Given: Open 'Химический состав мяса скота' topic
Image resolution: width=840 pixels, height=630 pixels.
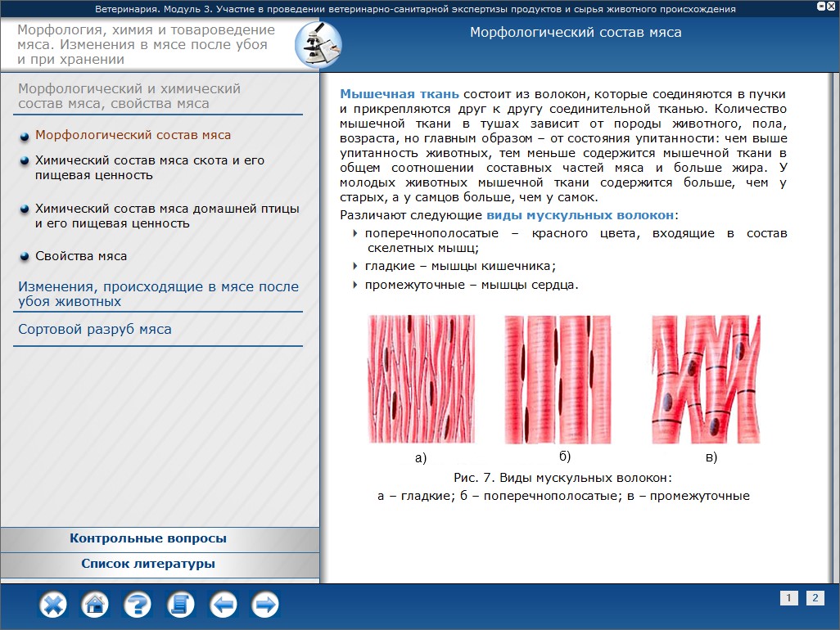Looking at the screenshot, I should click(x=150, y=168).
